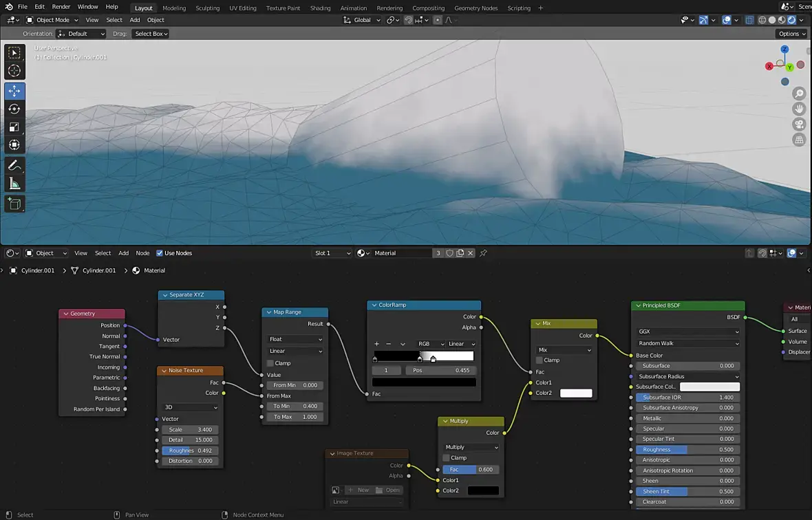The image size is (812, 520).
Task: Enable Clamp on Map Range node
Action: (270, 363)
